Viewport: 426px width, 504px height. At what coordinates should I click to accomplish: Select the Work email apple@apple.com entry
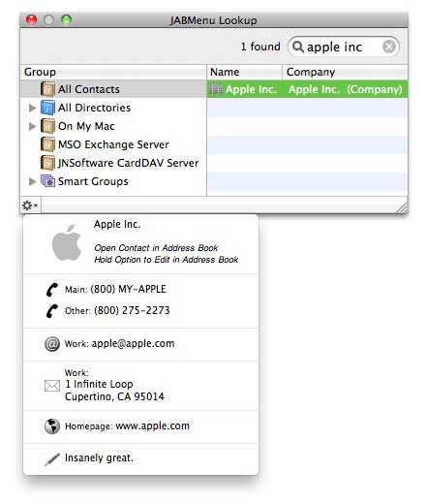(x=140, y=344)
